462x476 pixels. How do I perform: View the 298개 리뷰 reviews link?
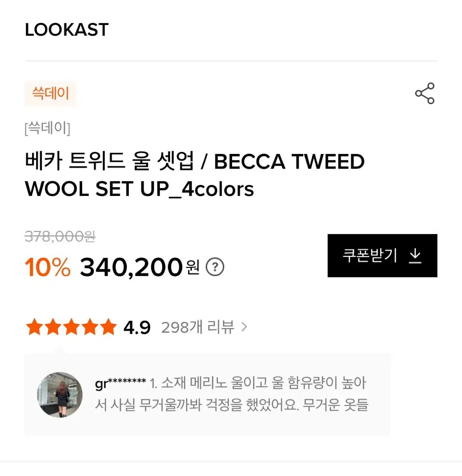197,327
